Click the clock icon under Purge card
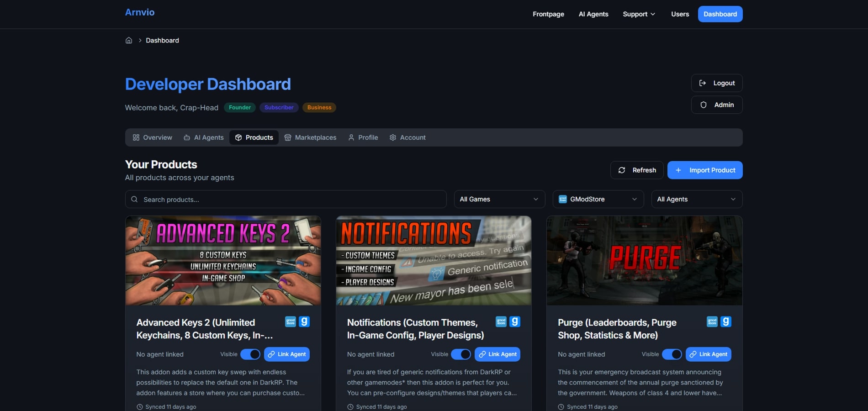The height and width of the screenshot is (411, 868). [x=561, y=407]
